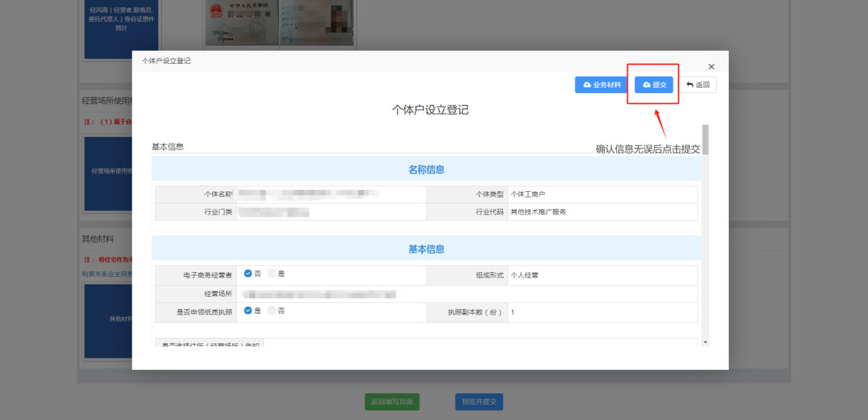Click the 返回 back arrow button

click(697, 84)
